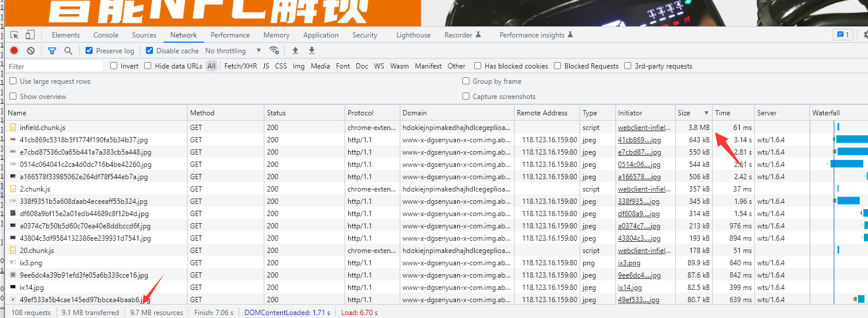Switch to the Console tab
Image resolution: width=868 pixels, height=318 pixels.
[105, 35]
